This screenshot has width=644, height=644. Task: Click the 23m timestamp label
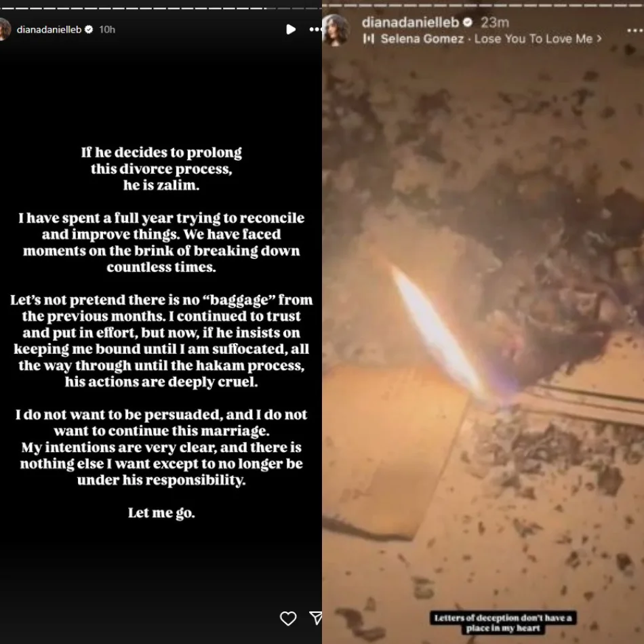(494, 22)
